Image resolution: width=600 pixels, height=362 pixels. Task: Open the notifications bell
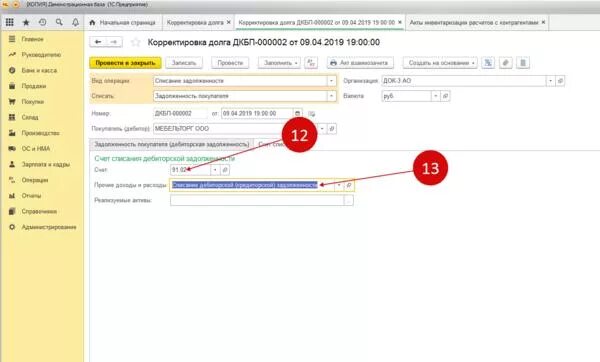point(75,23)
